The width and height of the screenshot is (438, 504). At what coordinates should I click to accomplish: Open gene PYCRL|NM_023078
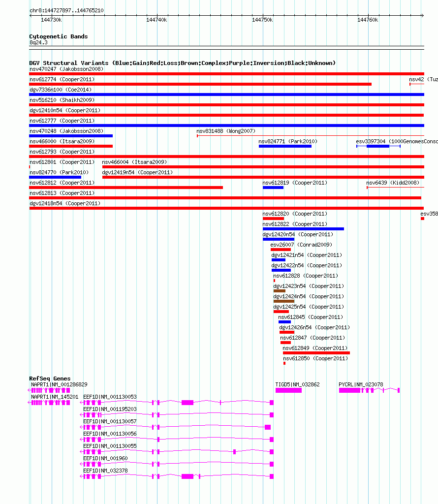click(x=361, y=384)
